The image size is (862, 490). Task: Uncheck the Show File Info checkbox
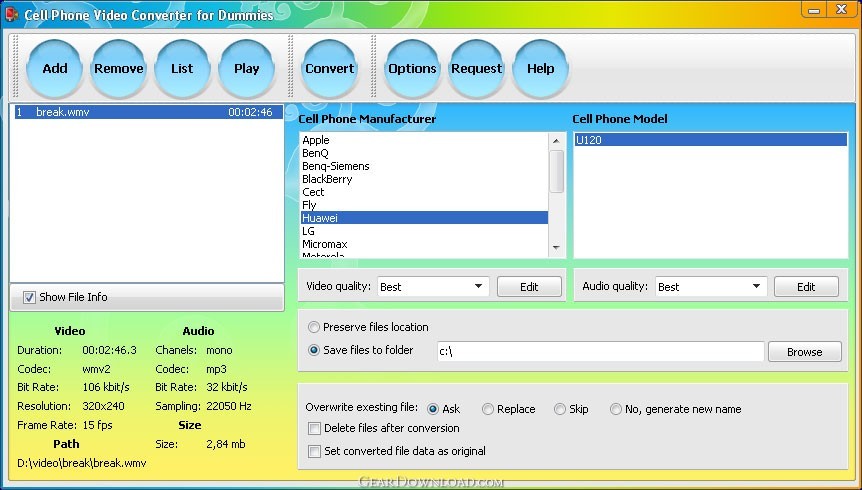click(29, 298)
